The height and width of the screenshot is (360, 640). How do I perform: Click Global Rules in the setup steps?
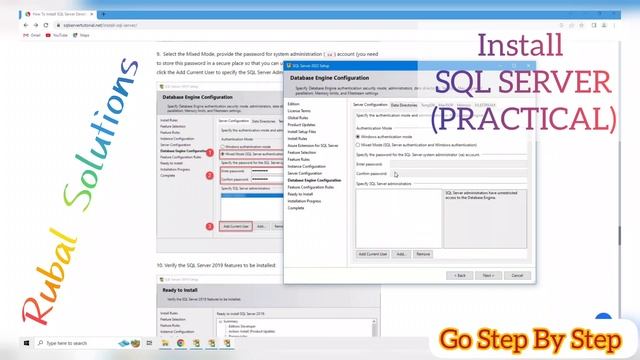point(298,118)
